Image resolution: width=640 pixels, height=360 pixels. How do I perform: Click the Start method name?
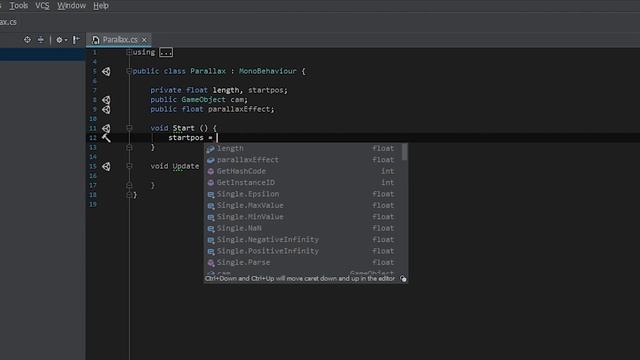tap(183, 128)
